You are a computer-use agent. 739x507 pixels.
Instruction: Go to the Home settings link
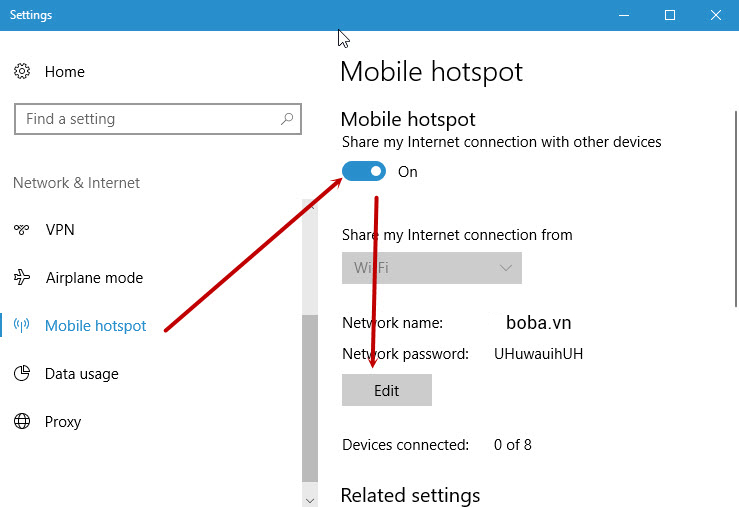tap(64, 72)
